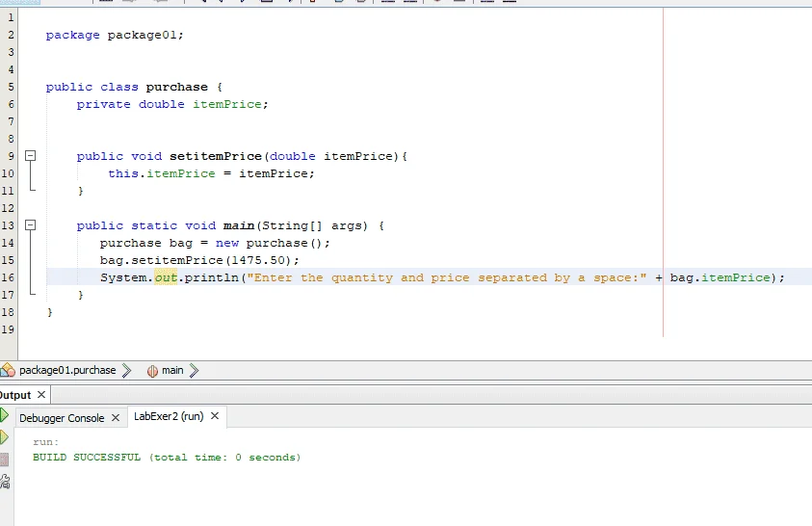Click gutter line number 2

(11, 35)
